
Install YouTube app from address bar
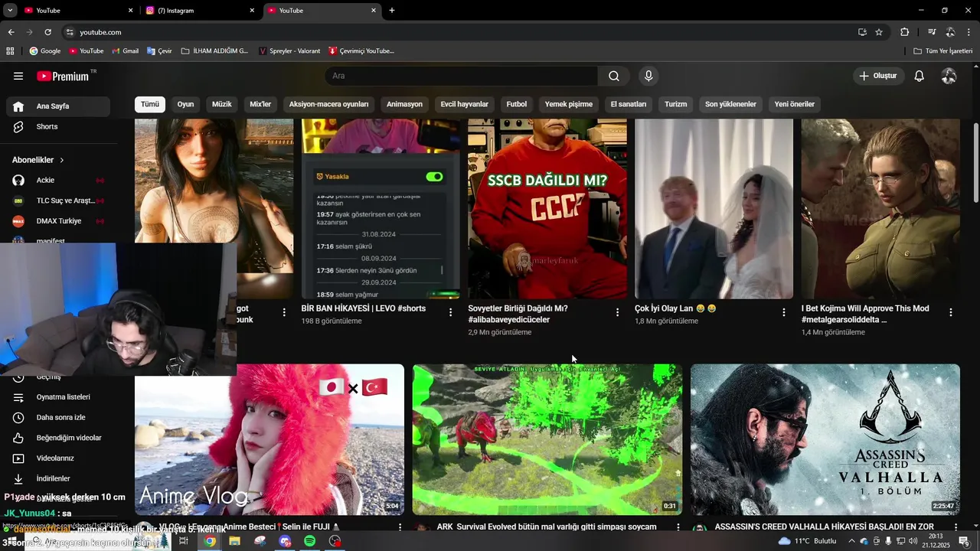(x=862, y=32)
